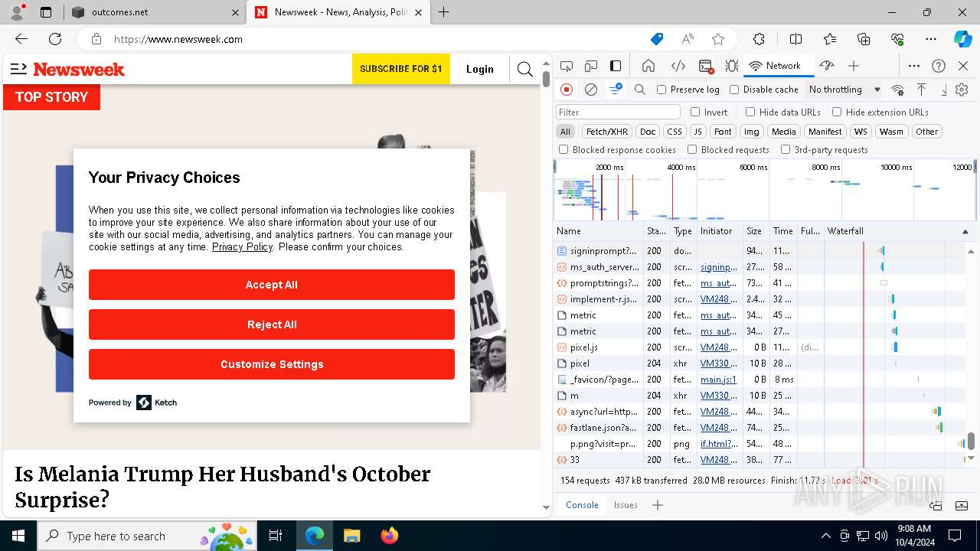980x551 pixels.
Task: Open the Performance panel gauge icon
Action: tap(827, 66)
